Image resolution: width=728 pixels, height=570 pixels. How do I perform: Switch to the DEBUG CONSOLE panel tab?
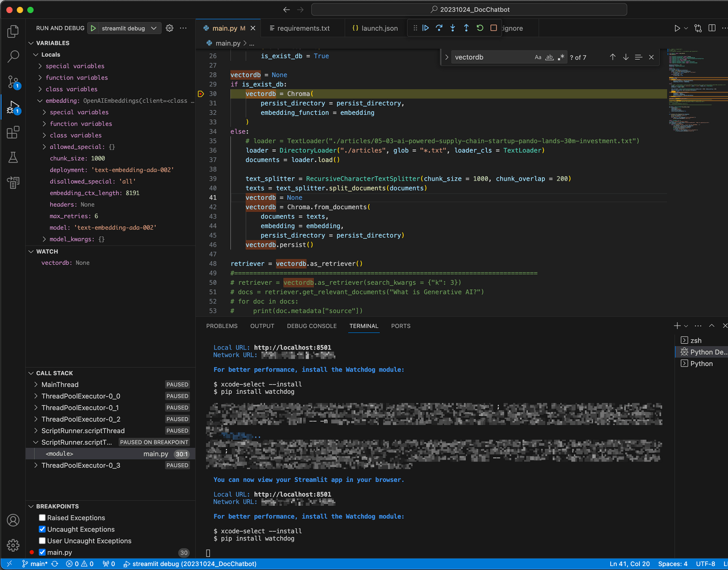(312, 326)
